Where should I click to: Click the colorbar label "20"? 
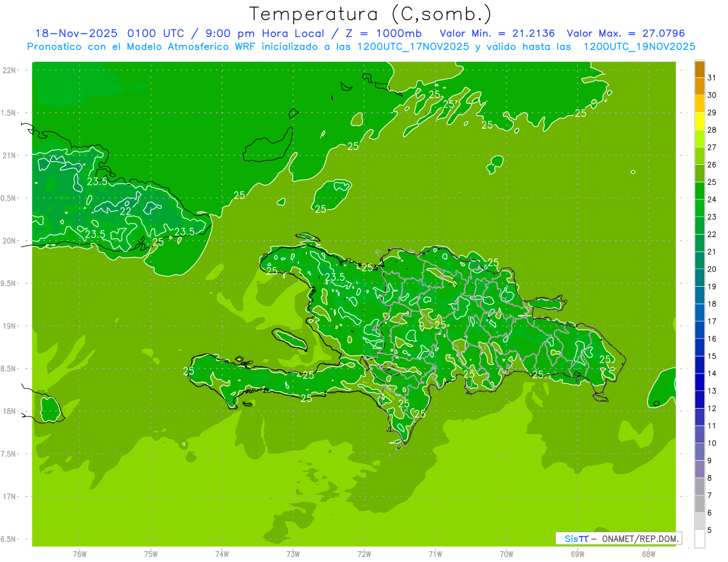coord(712,269)
